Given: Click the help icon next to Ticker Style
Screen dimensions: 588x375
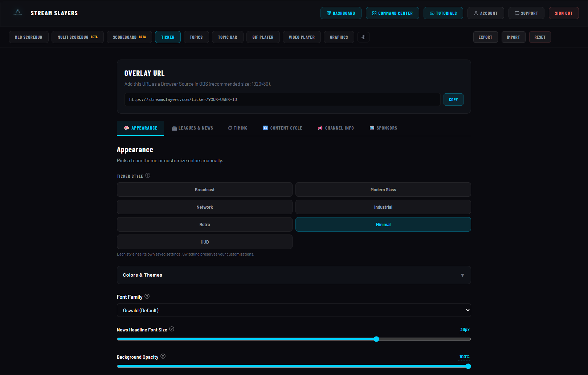Looking at the screenshot, I should 148,176.
